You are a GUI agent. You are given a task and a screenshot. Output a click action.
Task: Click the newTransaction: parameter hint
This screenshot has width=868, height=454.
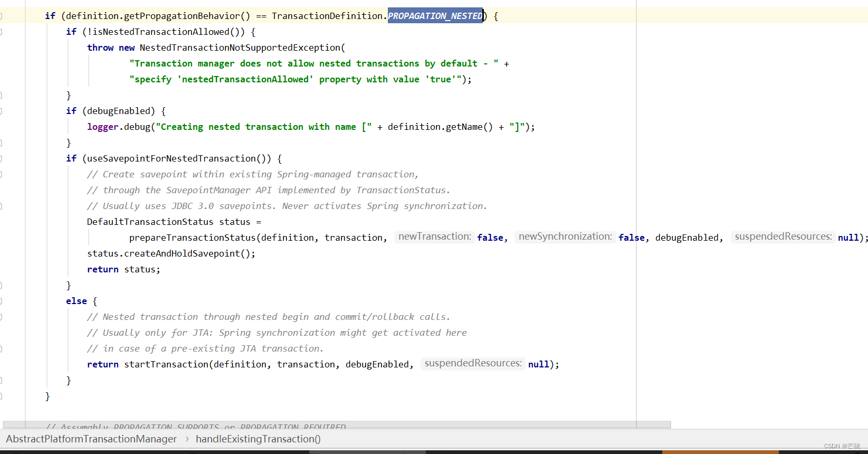point(435,237)
